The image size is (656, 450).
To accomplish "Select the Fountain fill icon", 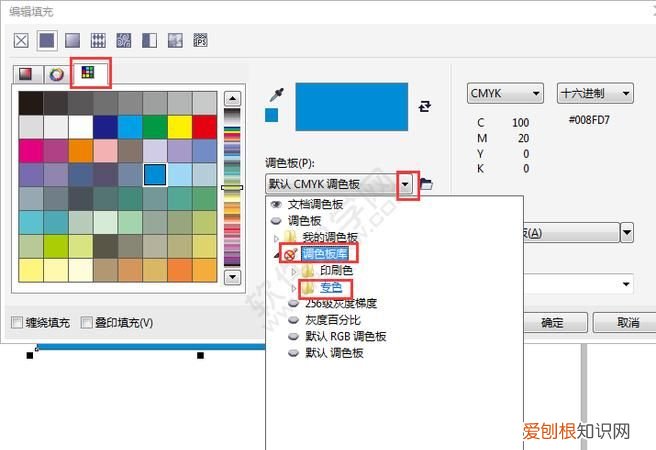I will (x=72, y=41).
